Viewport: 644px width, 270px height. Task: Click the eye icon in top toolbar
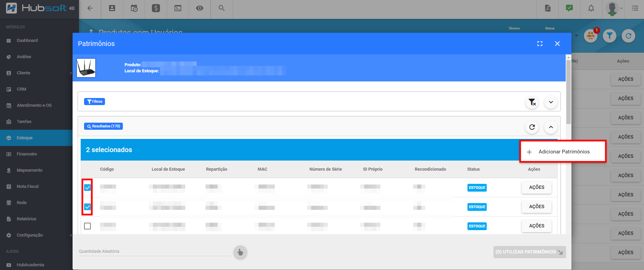tap(199, 8)
